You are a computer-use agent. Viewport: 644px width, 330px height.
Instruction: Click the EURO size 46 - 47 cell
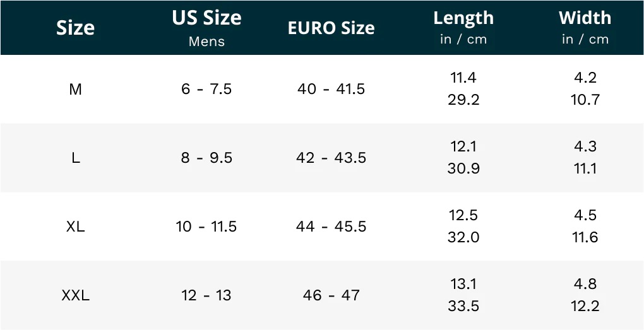point(331,295)
